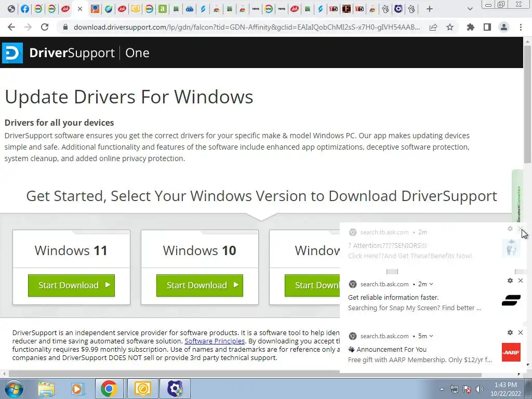Go back to the previous page
The height and width of the screenshot is (399, 532).
[x=11, y=27]
